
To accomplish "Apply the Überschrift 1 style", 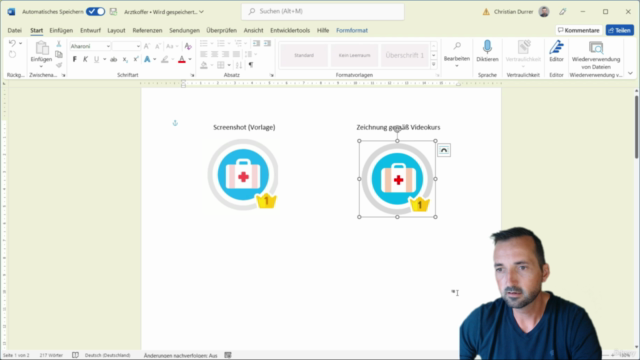I will pos(404,55).
